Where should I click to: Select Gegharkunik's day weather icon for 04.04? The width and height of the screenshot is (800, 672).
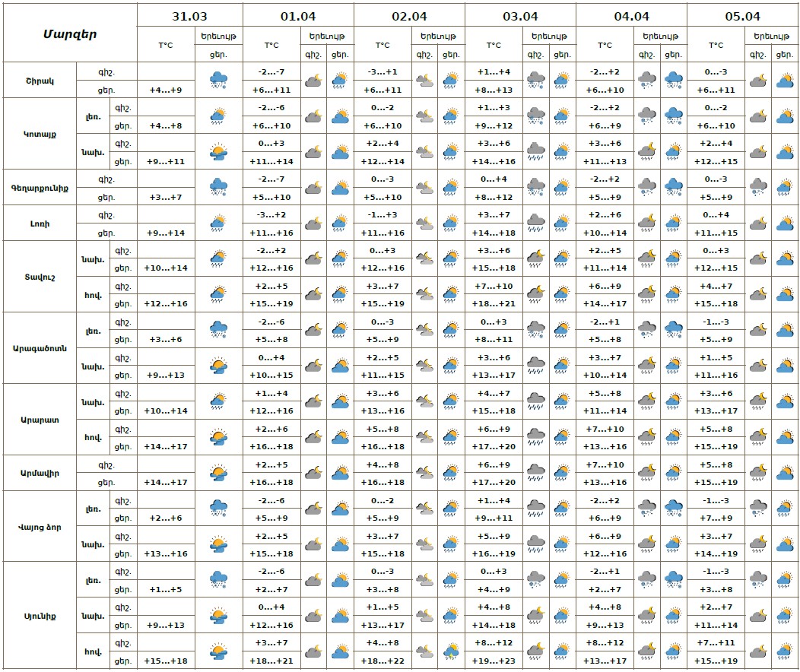point(673,187)
